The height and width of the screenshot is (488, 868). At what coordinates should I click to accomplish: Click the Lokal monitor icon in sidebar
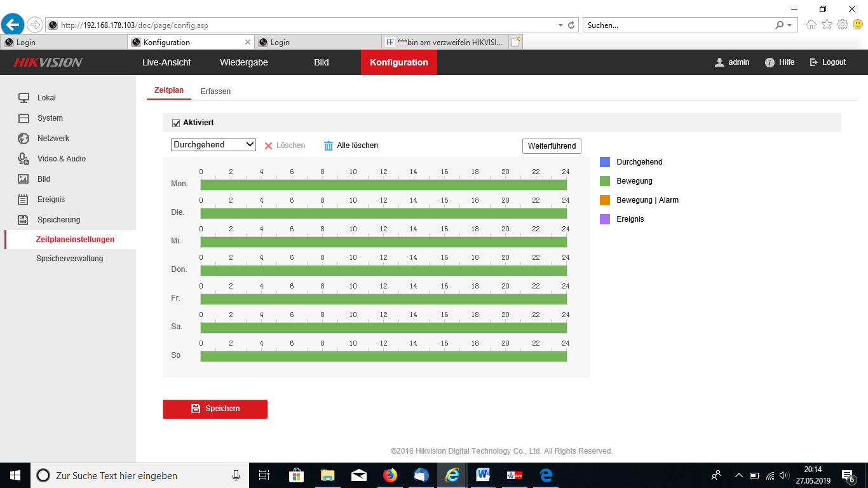click(24, 98)
